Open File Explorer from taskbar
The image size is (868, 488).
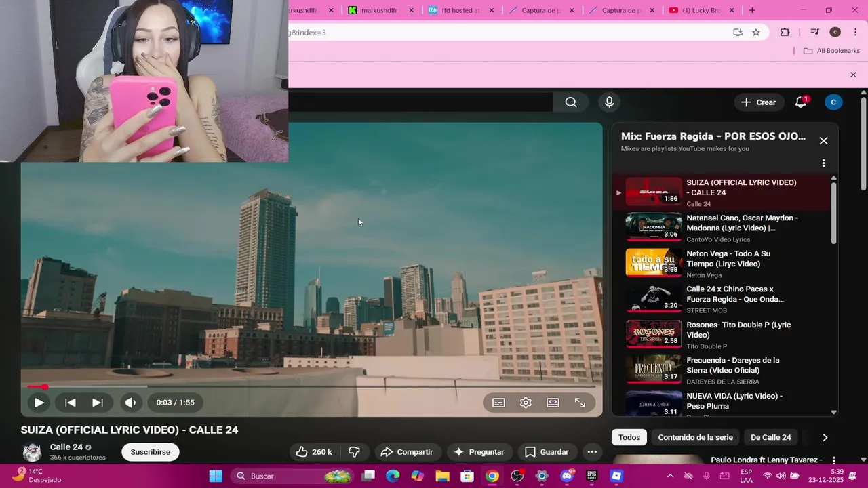click(442, 476)
